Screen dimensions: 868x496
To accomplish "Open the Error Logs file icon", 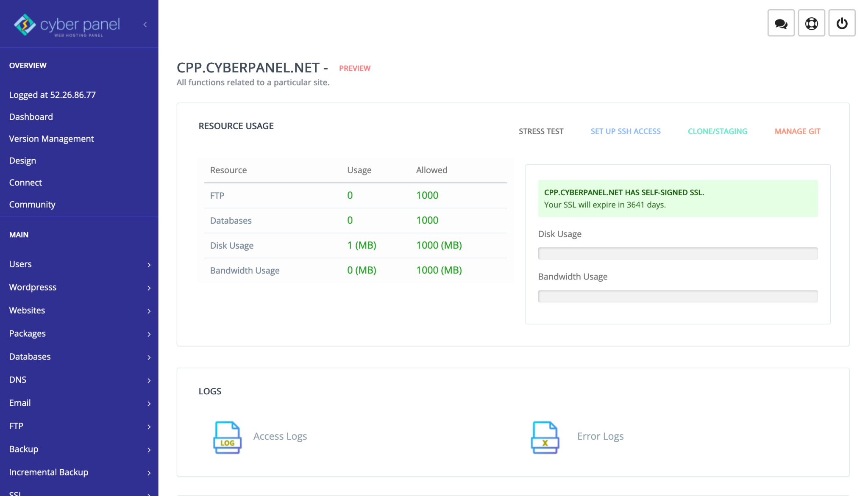I will (545, 437).
